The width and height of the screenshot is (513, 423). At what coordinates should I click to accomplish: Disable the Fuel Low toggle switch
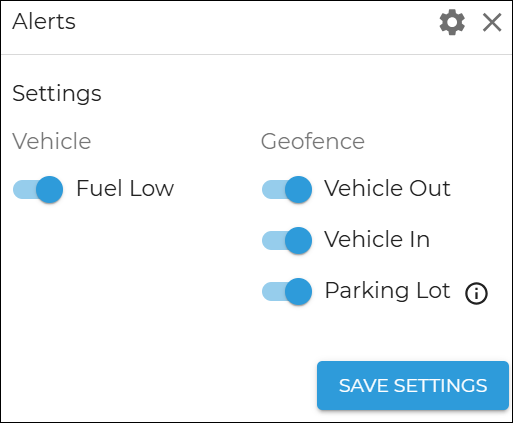tap(38, 189)
